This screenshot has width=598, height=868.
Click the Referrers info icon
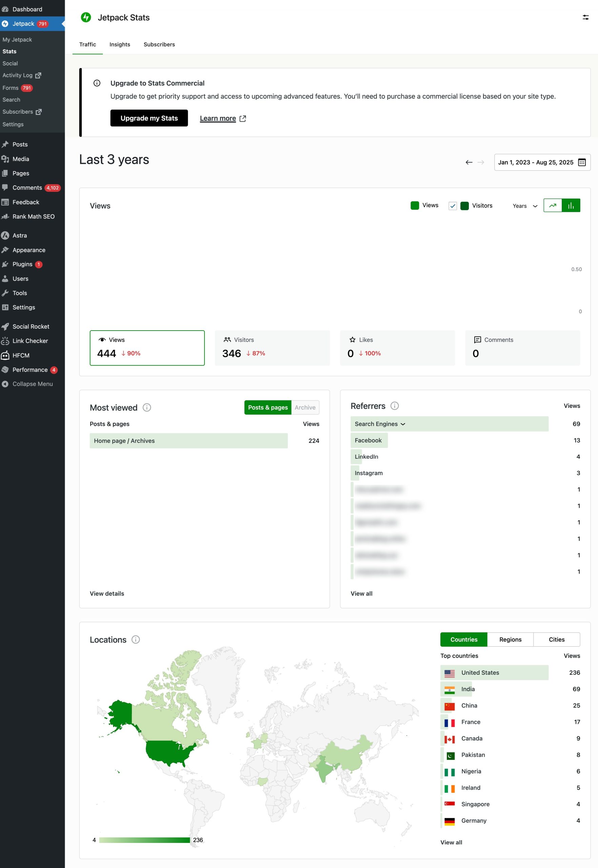click(395, 406)
